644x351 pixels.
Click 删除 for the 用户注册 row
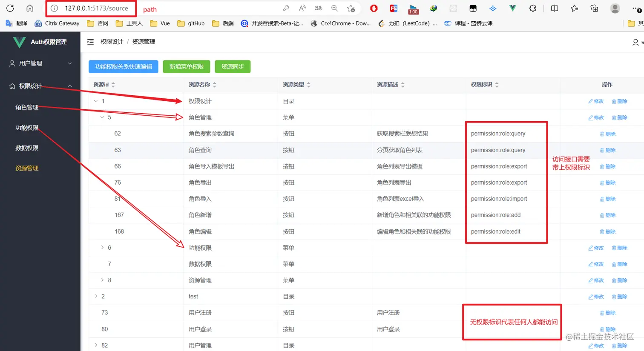coord(608,313)
